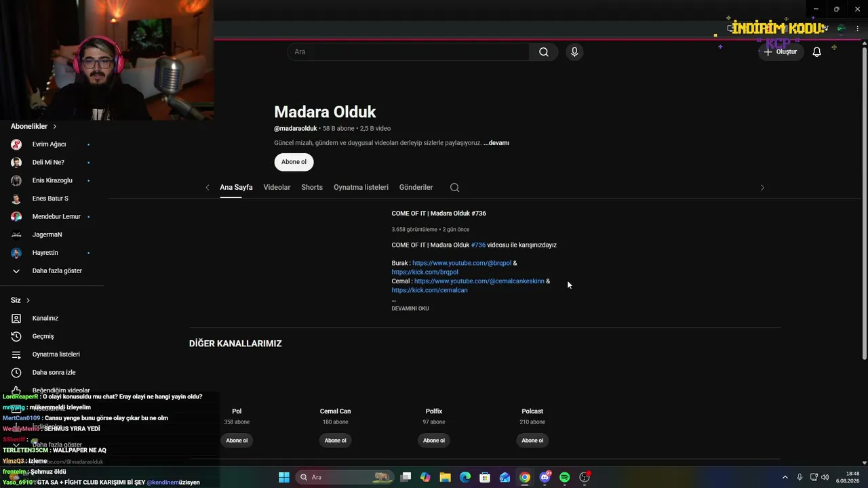Switch to Chrome in the taskbar
868x488 pixels.
point(525,477)
